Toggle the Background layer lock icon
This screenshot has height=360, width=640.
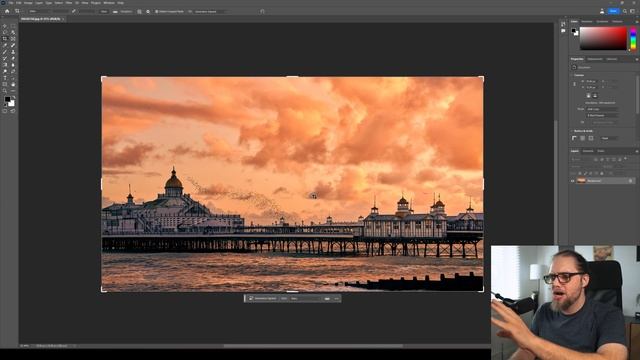coord(630,180)
